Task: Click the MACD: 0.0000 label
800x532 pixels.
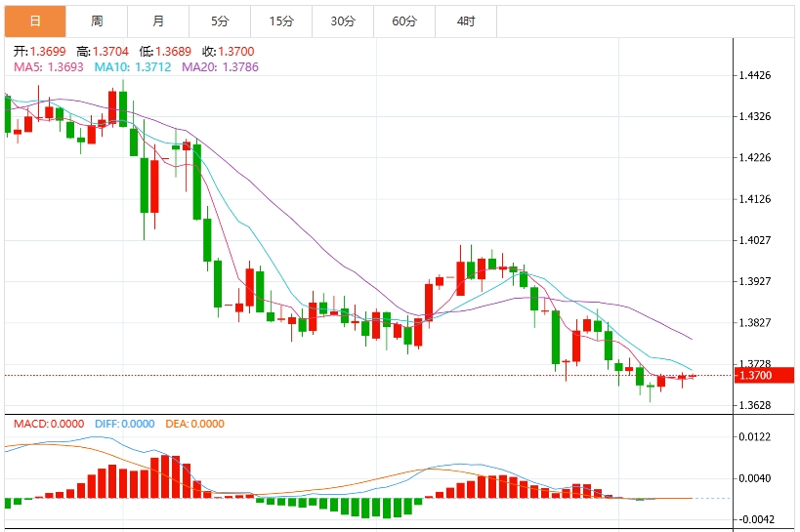Action: coord(49,424)
